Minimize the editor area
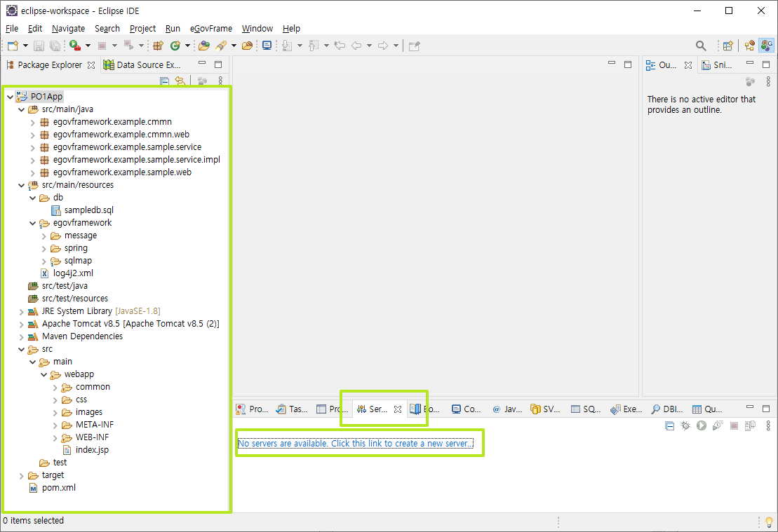The height and width of the screenshot is (532, 778). coord(612,64)
